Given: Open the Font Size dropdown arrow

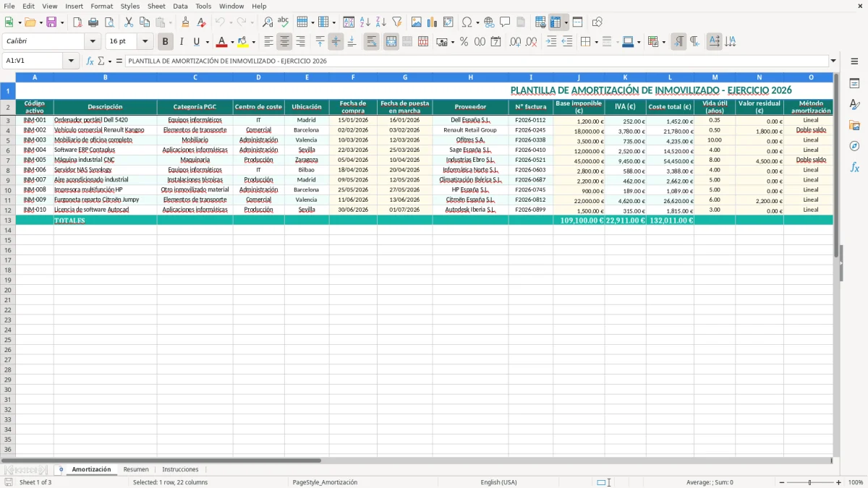Looking at the screenshot, I should pyautogui.click(x=145, y=42).
